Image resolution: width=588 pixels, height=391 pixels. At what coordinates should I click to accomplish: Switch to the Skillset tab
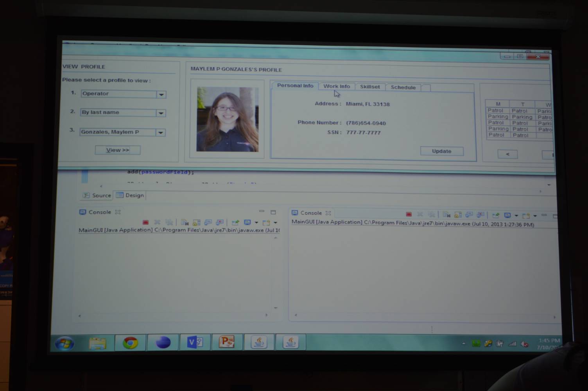pyautogui.click(x=369, y=87)
